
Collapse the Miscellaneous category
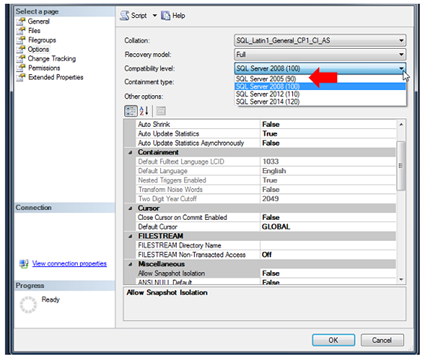[x=130, y=264]
